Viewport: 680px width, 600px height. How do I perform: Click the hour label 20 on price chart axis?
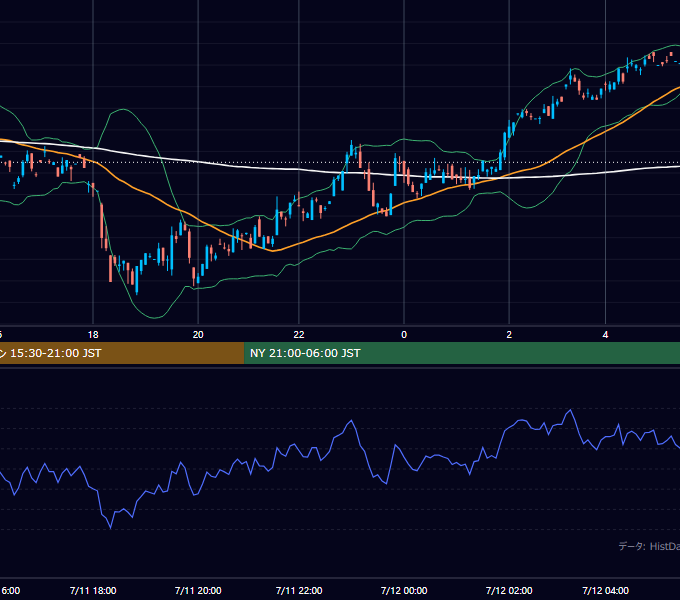(x=198, y=335)
